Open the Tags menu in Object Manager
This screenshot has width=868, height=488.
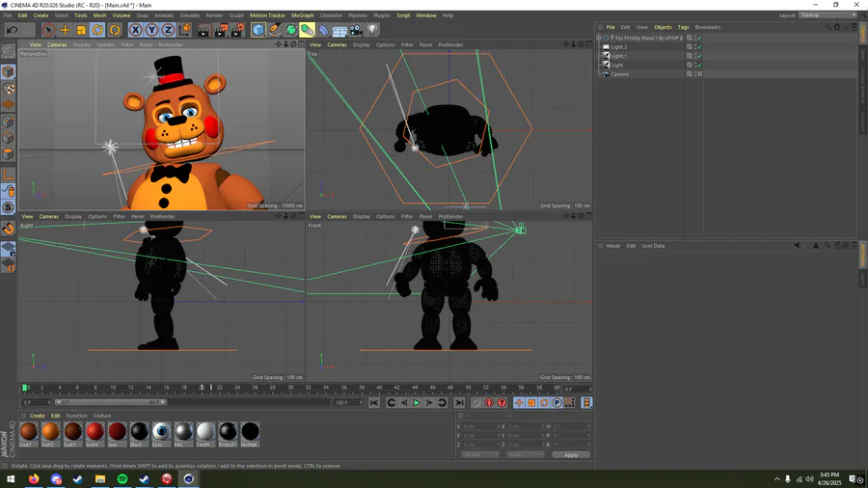(x=683, y=27)
